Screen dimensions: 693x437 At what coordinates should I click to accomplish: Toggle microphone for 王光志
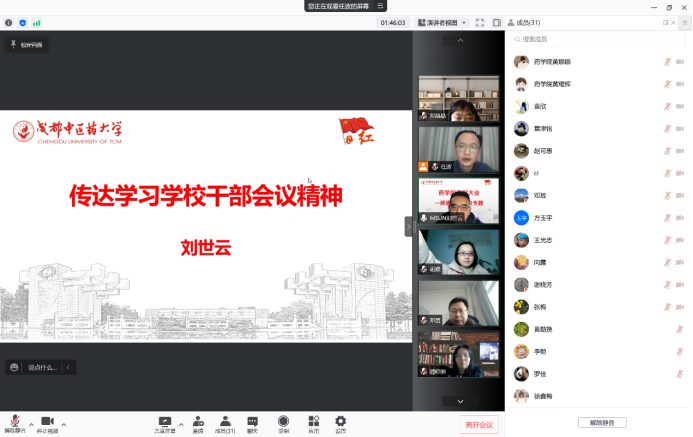tap(667, 240)
